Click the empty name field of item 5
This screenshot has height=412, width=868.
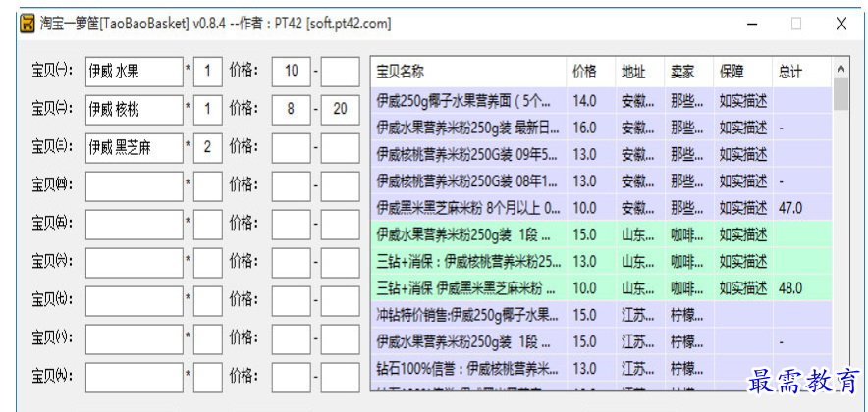134,225
